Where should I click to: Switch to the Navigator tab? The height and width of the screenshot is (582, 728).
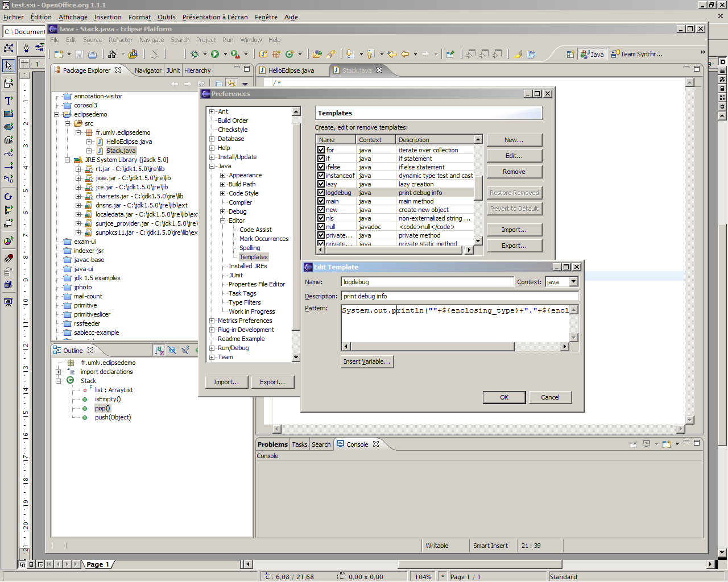click(x=148, y=70)
